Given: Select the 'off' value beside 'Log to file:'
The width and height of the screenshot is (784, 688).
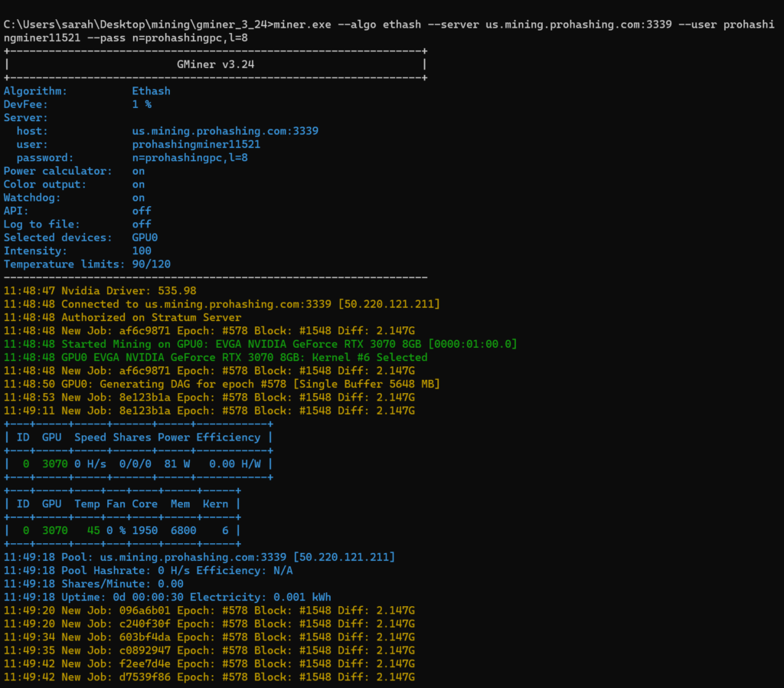Looking at the screenshot, I should [x=142, y=224].
